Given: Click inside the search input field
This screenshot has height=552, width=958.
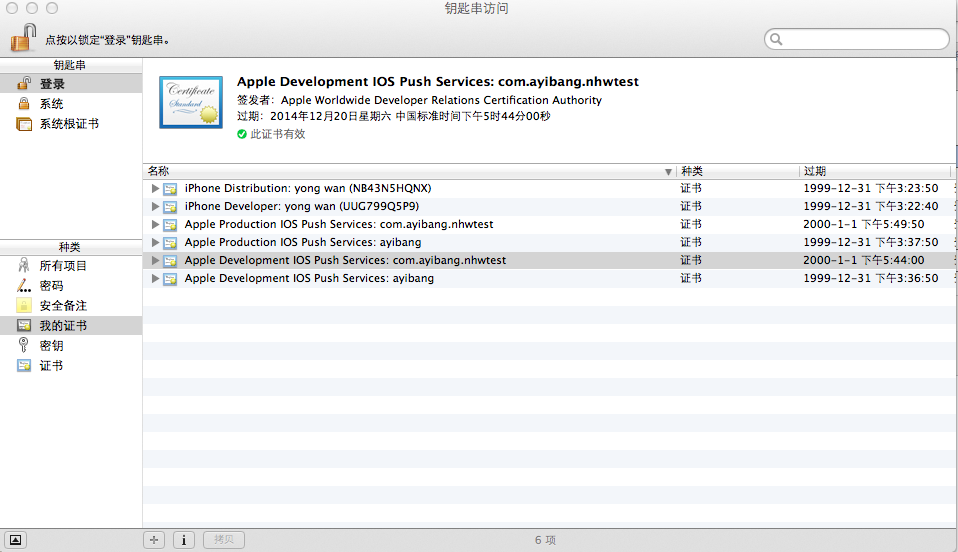Looking at the screenshot, I should pyautogui.click(x=857, y=39).
